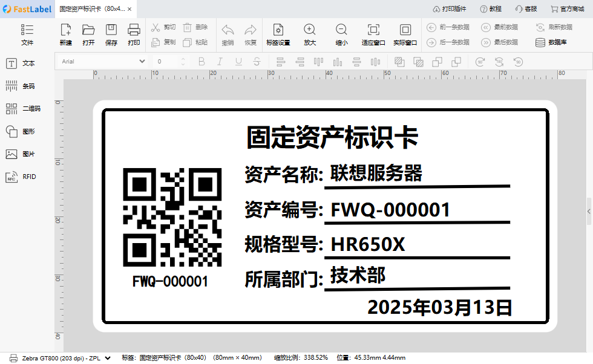
Task: Open the Arial font dropdown
Action: (x=102, y=61)
